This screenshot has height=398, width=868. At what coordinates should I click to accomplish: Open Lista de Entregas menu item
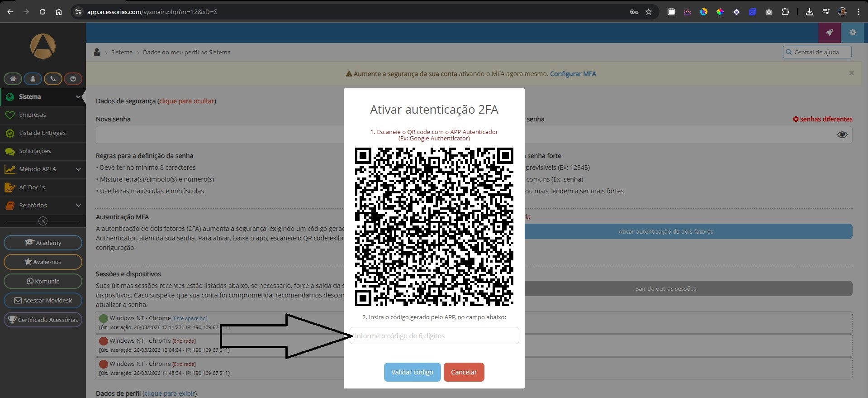(x=42, y=133)
